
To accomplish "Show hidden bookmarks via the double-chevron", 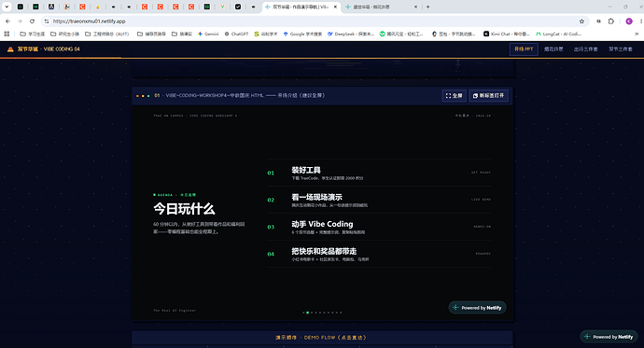I will tap(637, 35).
